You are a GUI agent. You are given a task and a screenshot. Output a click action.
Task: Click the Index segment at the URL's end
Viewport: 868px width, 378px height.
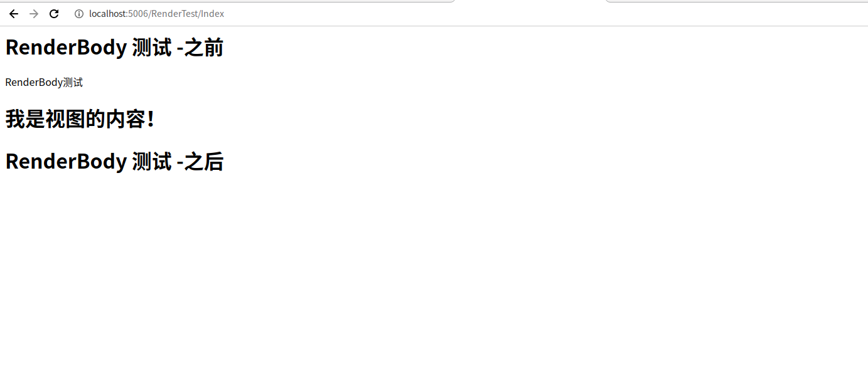[x=213, y=14]
